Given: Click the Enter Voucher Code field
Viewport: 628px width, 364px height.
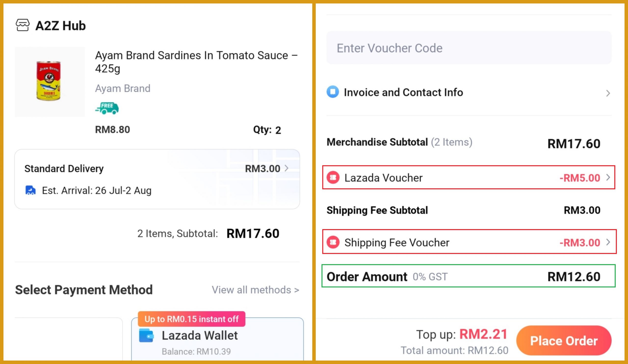Looking at the screenshot, I should point(469,48).
